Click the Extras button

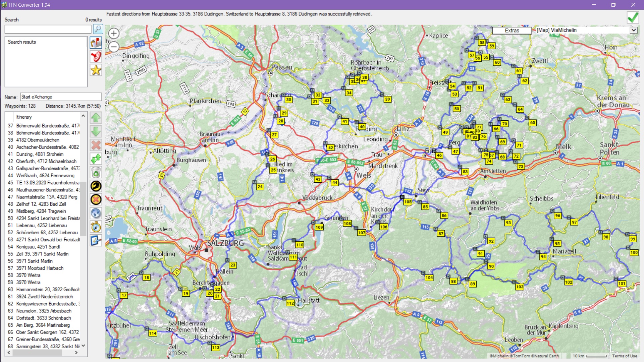click(512, 31)
